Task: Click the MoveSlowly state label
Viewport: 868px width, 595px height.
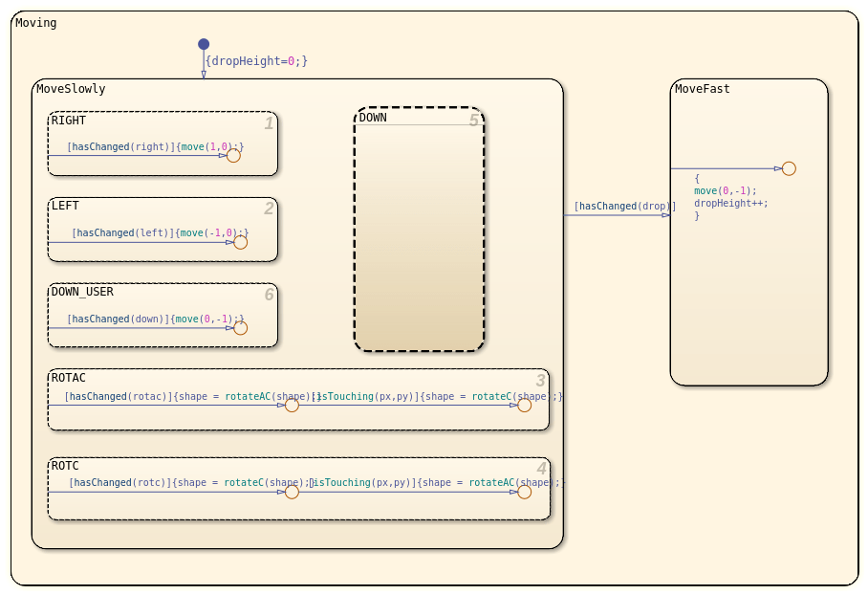Action: 71,89
